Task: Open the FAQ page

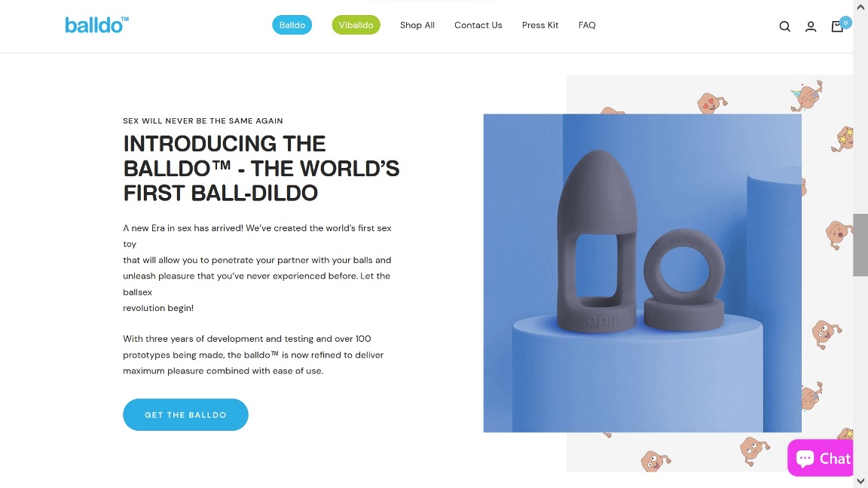Action: (x=587, y=25)
